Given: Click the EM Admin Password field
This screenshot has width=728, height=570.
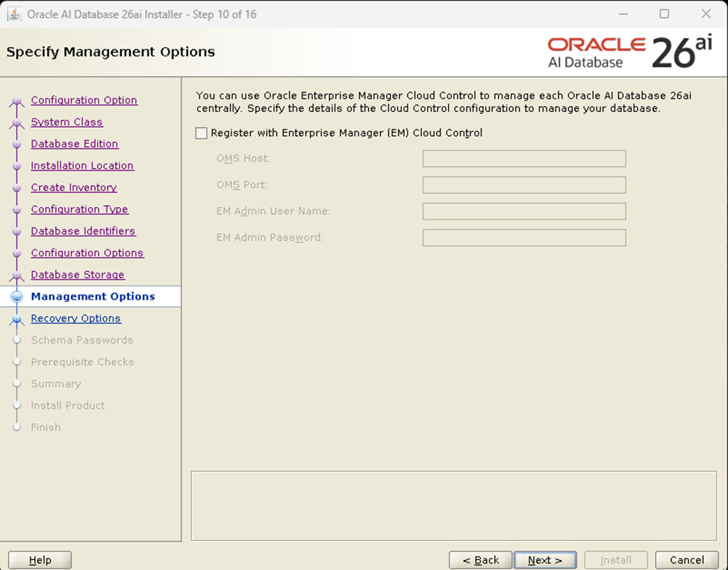Looking at the screenshot, I should tap(523, 238).
